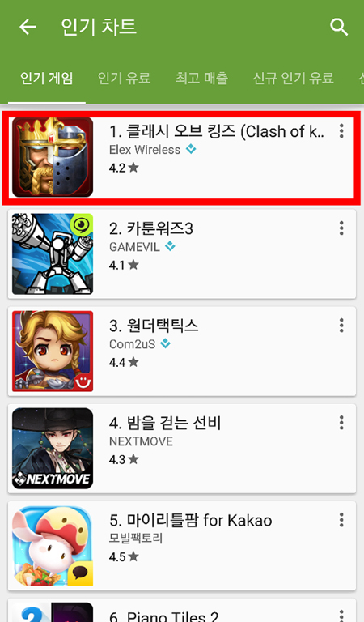Viewport: 364px width, 622px height.
Task: Tap the 원더택틱스 character app icon
Action: tap(53, 351)
